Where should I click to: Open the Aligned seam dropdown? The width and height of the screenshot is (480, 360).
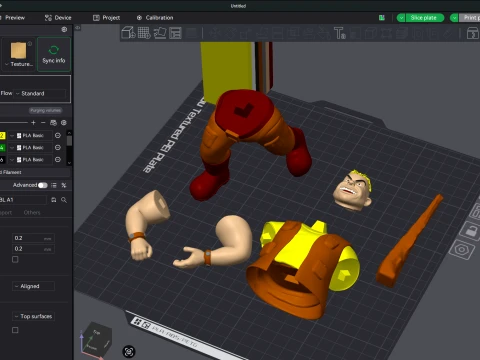[x=33, y=286]
